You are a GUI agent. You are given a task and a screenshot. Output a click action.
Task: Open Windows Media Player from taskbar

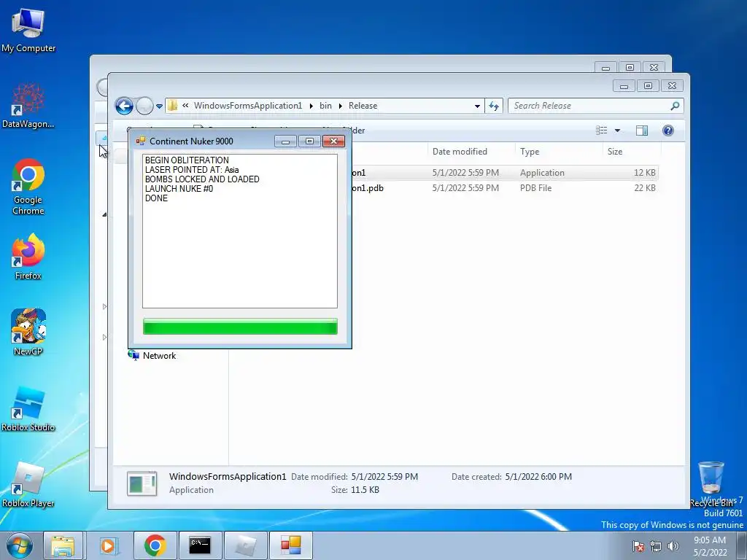pos(108,545)
